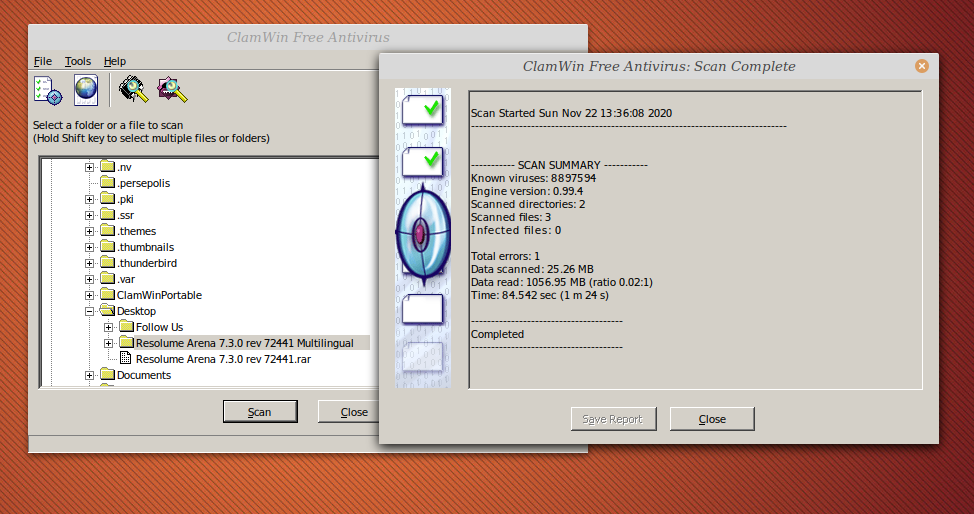Expand the ClamWinPortable folder node

click(89, 295)
